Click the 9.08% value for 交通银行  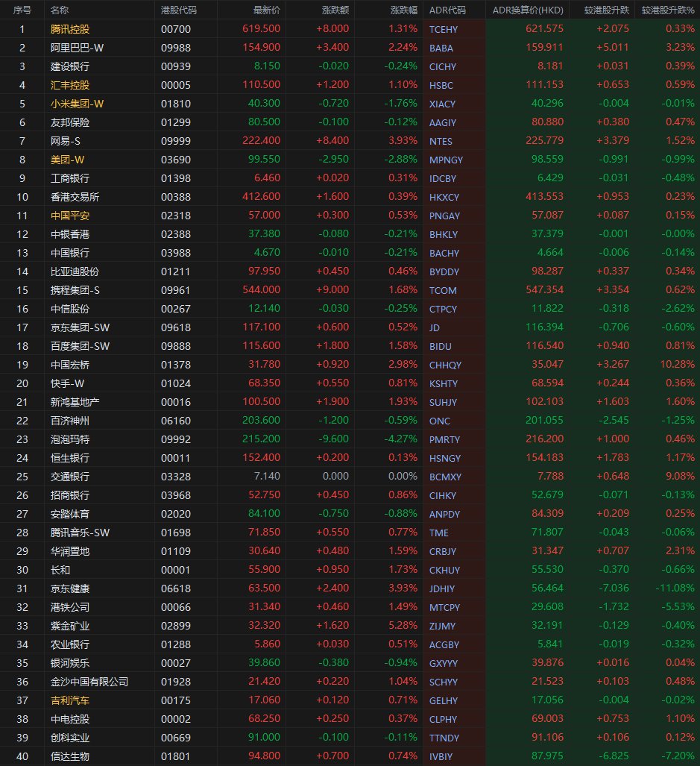680,476
